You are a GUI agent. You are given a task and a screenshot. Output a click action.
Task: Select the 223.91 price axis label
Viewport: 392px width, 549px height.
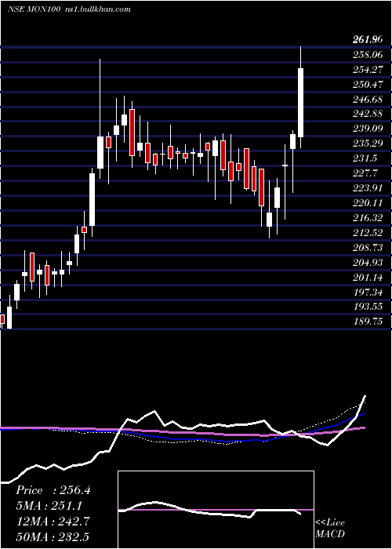pyautogui.click(x=367, y=188)
